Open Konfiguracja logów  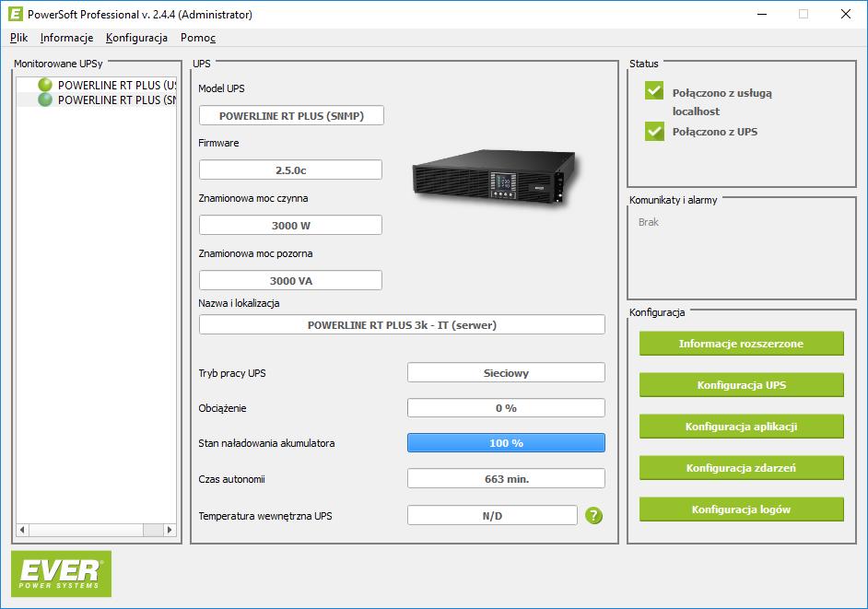pyautogui.click(x=741, y=509)
